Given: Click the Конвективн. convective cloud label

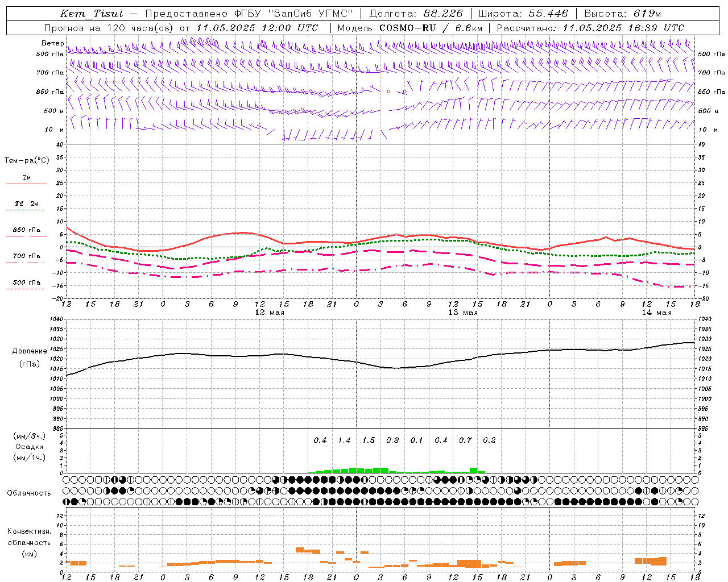Looking at the screenshot, I should point(29,531).
